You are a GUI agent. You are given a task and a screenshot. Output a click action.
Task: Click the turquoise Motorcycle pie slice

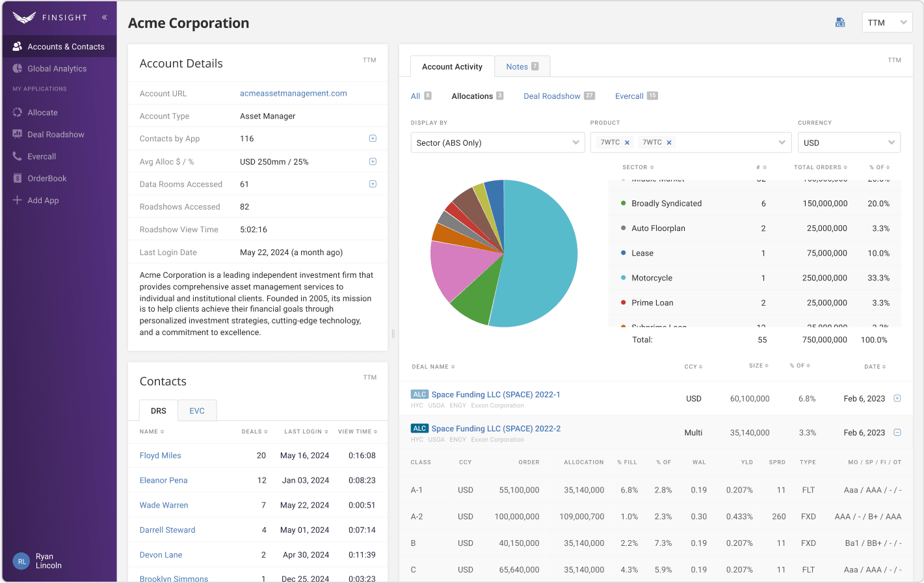[x=540, y=254]
